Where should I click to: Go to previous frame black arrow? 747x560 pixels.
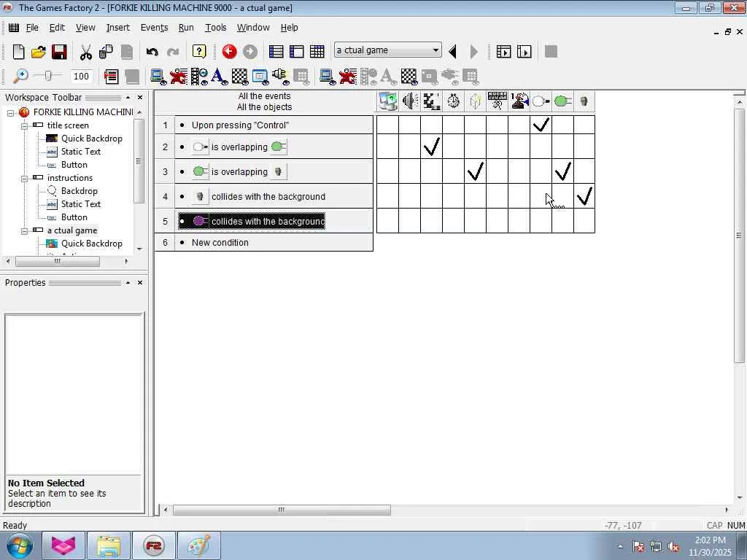[x=453, y=52]
